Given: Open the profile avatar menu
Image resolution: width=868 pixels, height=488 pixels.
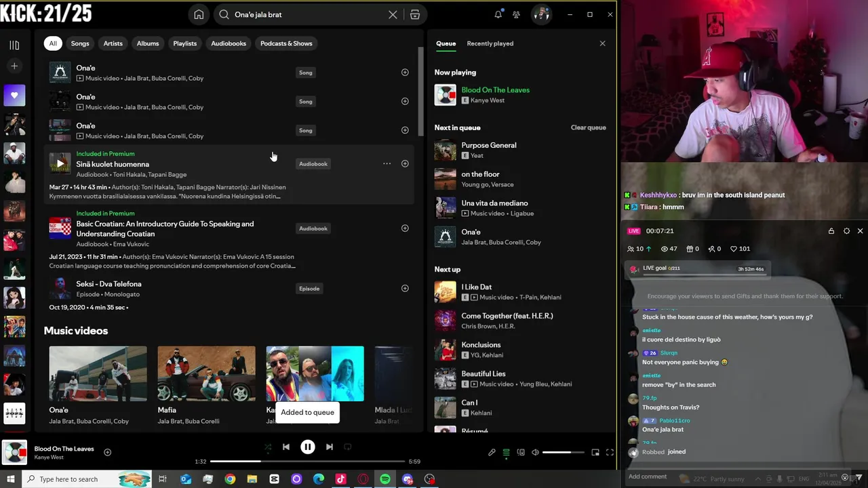Looking at the screenshot, I should [x=541, y=14].
